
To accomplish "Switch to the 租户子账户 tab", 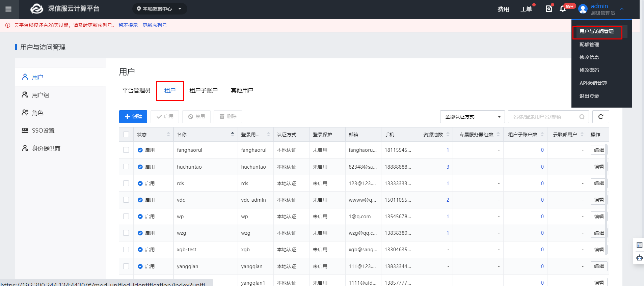I will pos(204,90).
